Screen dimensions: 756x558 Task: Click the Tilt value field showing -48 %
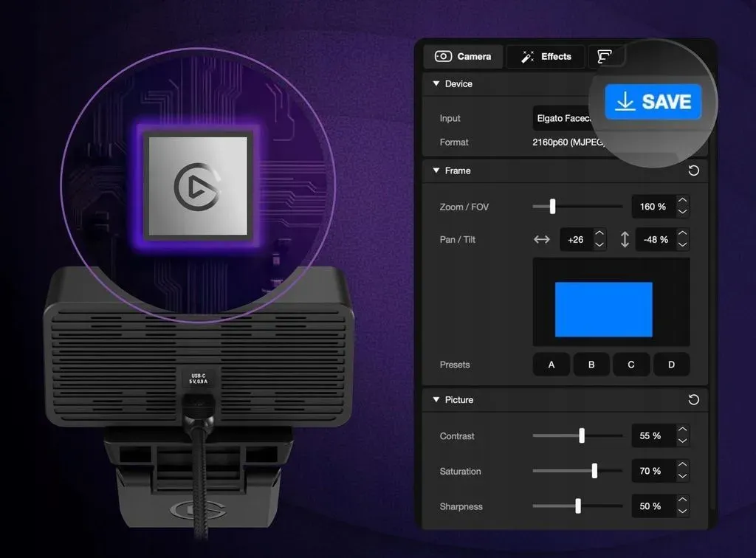click(656, 239)
